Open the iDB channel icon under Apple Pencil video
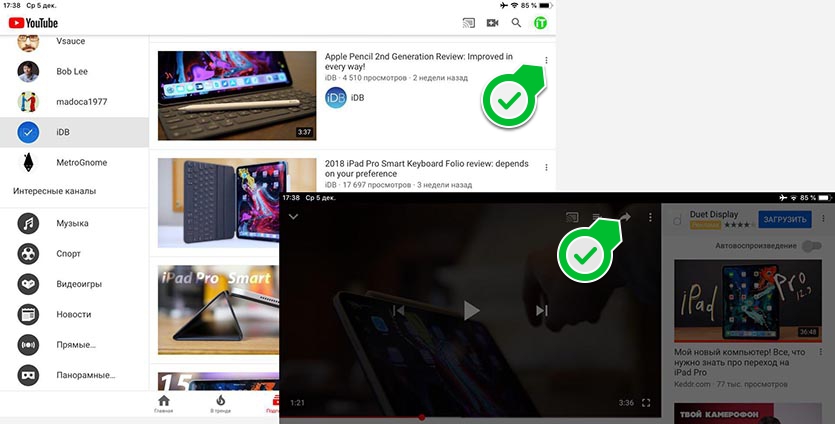 (x=336, y=97)
